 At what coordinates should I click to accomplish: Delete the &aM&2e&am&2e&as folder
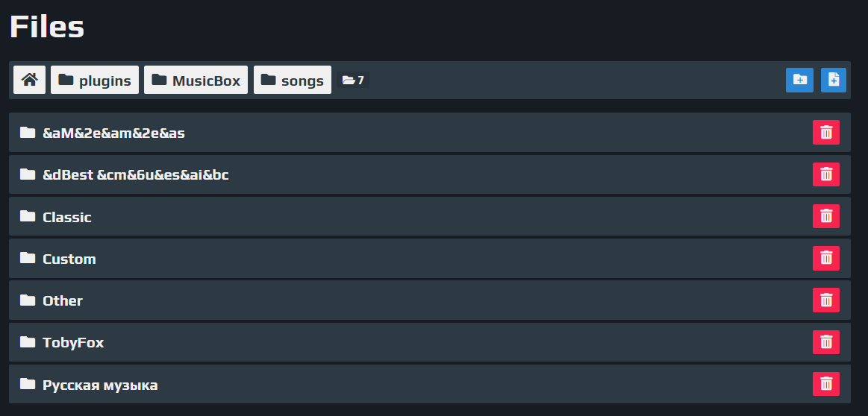tap(826, 132)
